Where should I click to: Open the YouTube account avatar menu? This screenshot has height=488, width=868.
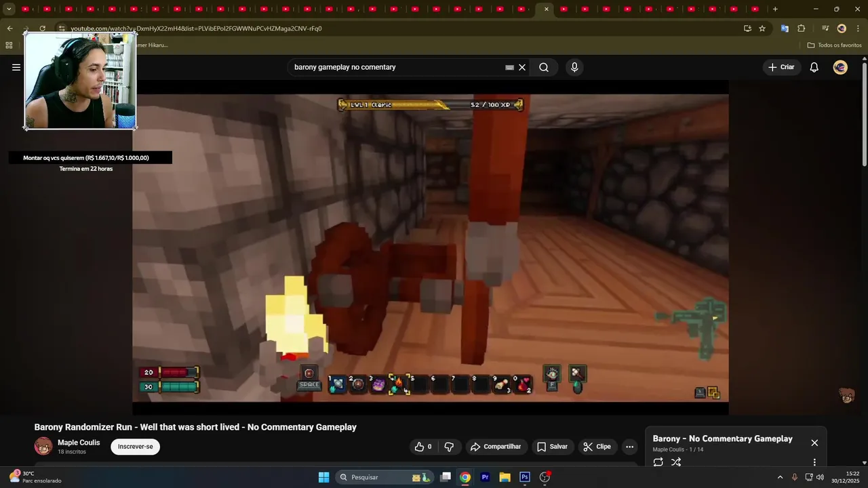coord(840,67)
